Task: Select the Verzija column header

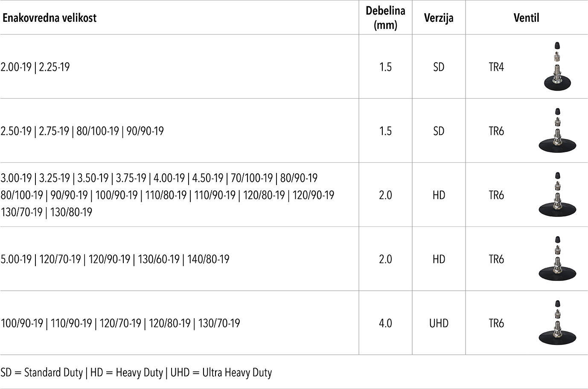Action: pyautogui.click(x=439, y=18)
